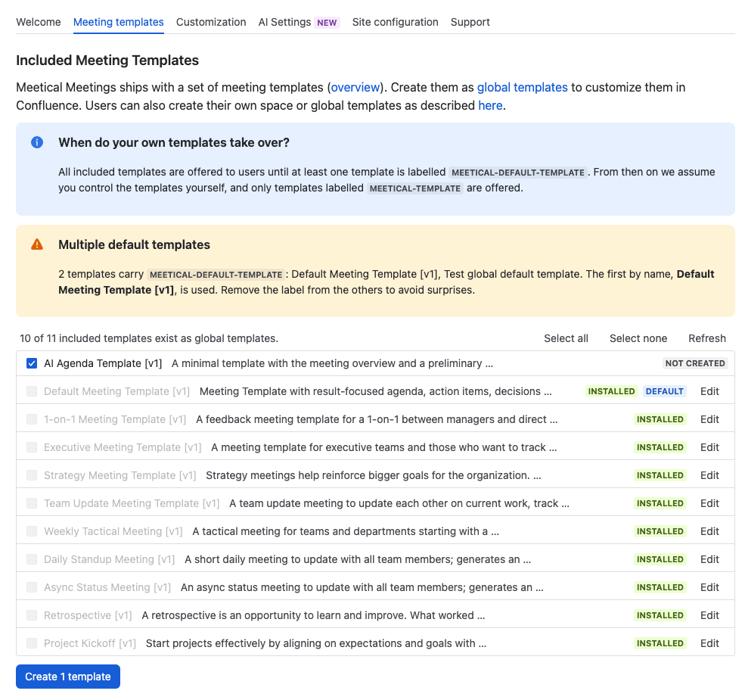Click Select none above the template list
This screenshot has width=745, height=700.
638,338
